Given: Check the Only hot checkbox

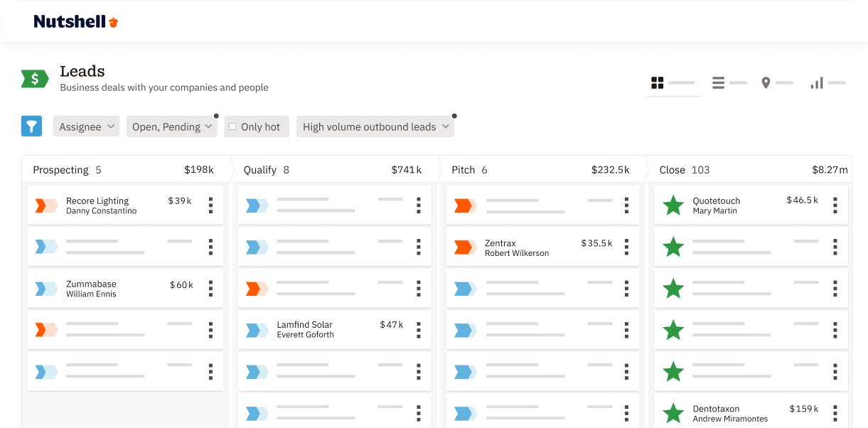Looking at the screenshot, I should click(x=232, y=127).
